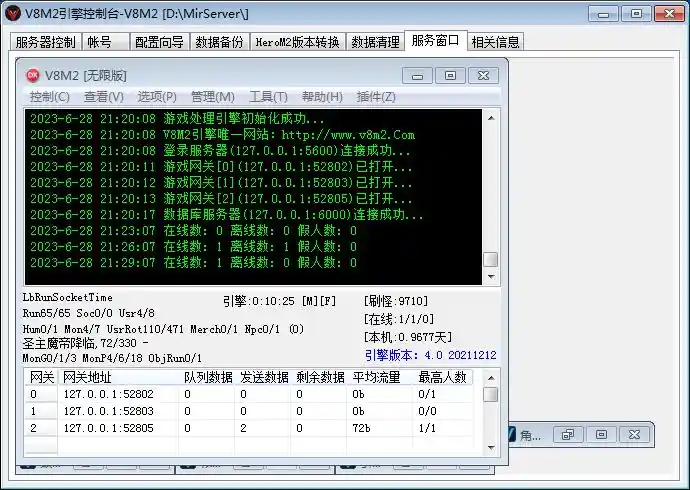Click the log console scrollbar up arrow
Screen dimensions: 690x490
(x=491, y=118)
